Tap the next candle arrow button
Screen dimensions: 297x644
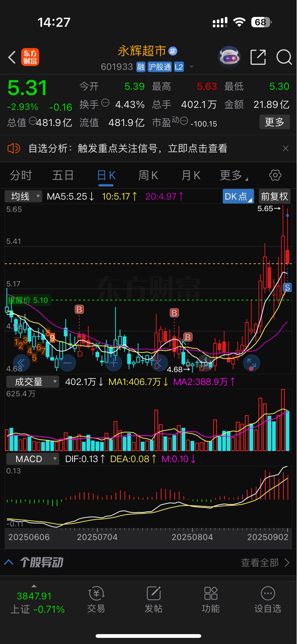(x=206, y=363)
